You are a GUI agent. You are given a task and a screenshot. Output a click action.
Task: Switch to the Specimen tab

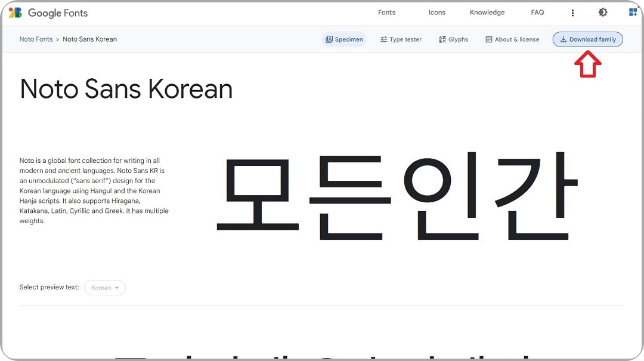[x=344, y=39]
